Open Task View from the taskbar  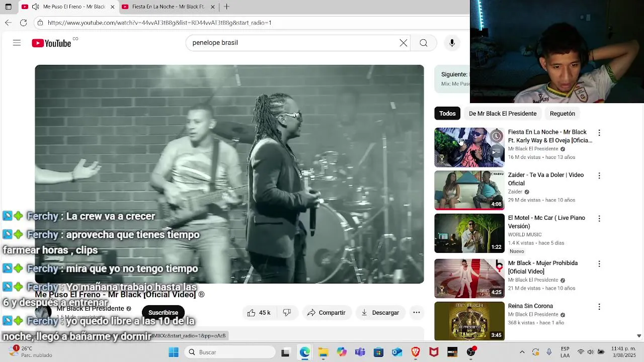[x=285, y=352]
